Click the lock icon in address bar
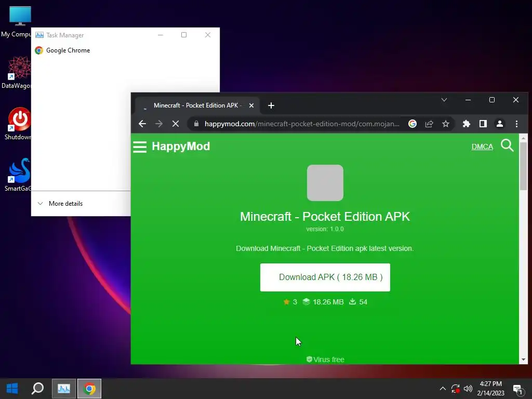Image resolution: width=532 pixels, height=399 pixels. point(196,124)
